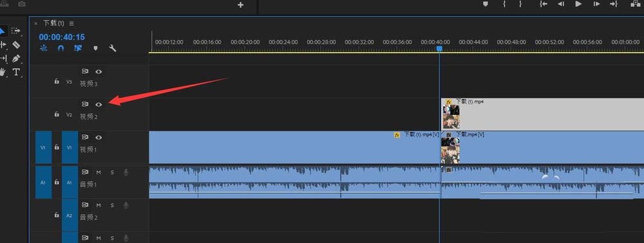The image size is (644, 243).
Task: Play the sequence
Action: tap(578, 4)
